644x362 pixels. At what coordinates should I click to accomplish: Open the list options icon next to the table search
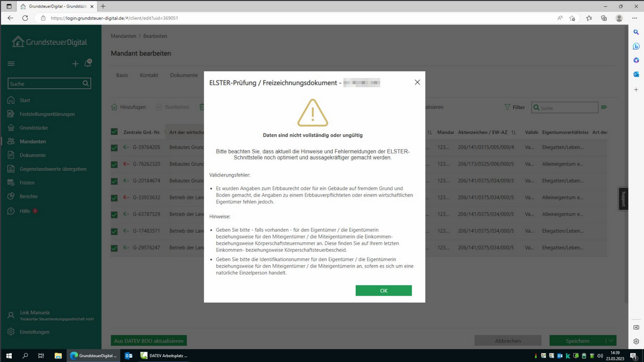(604, 107)
